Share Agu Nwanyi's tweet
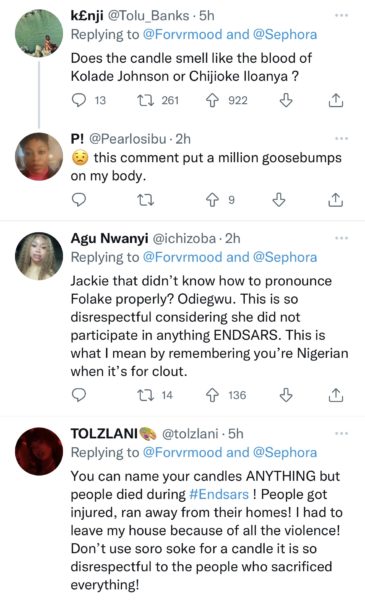The image size is (365, 600). pos(336,395)
